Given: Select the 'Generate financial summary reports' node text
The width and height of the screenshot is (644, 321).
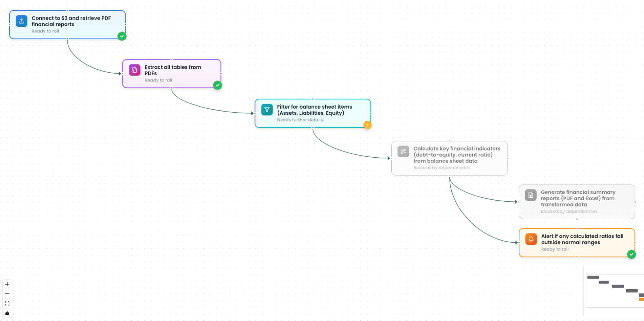Looking at the screenshot, I should (x=578, y=198).
